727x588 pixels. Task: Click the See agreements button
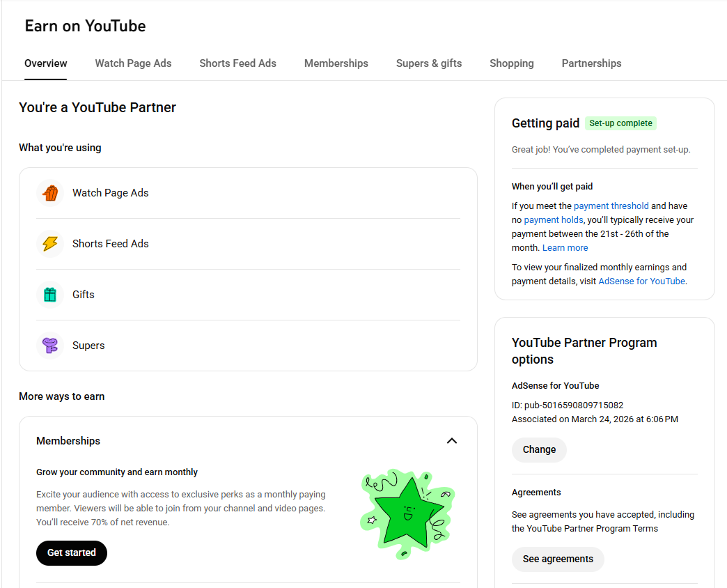(558, 559)
